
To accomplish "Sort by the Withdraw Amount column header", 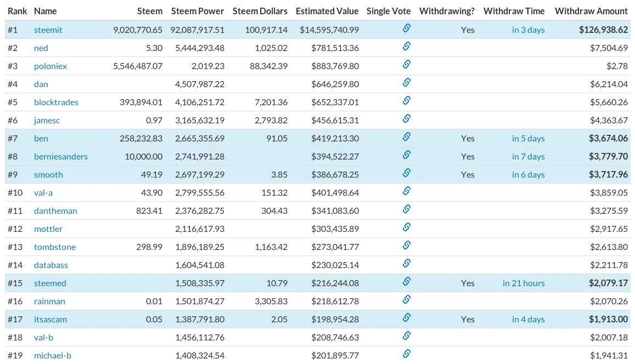I will pos(591,11).
